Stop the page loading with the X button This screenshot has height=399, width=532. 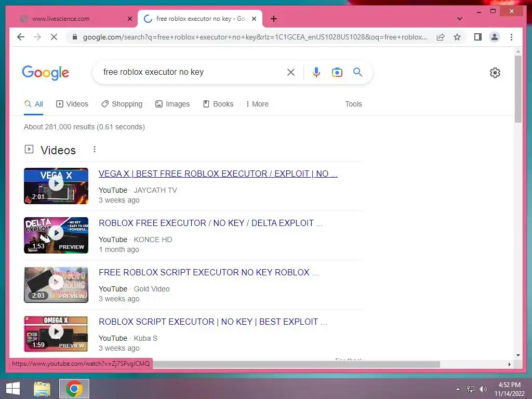54,37
